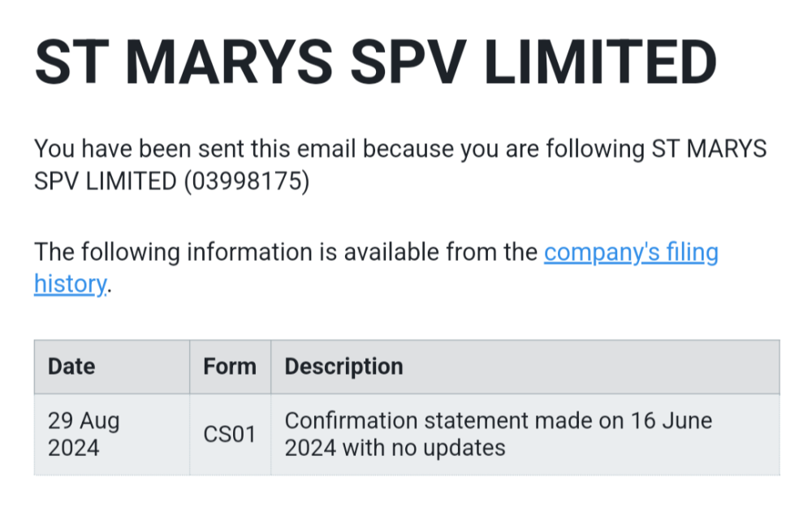Open the company's filing history link
812x508 pixels.
630,253
